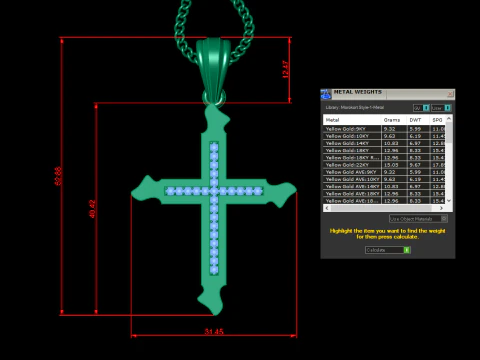This screenshot has height=360, width=480.
Task: Click the DWT column header
Action: (418, 120)
